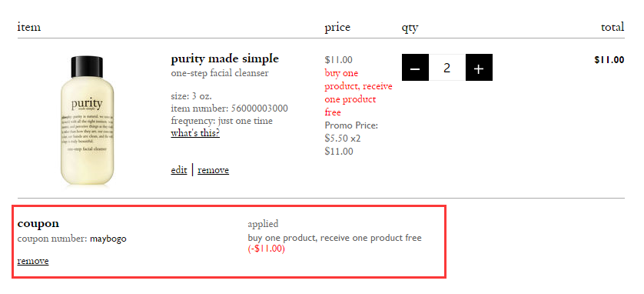644x294 pixels.
Task: Click the edit link for the cleanser
Action: (x=178, y=170)
